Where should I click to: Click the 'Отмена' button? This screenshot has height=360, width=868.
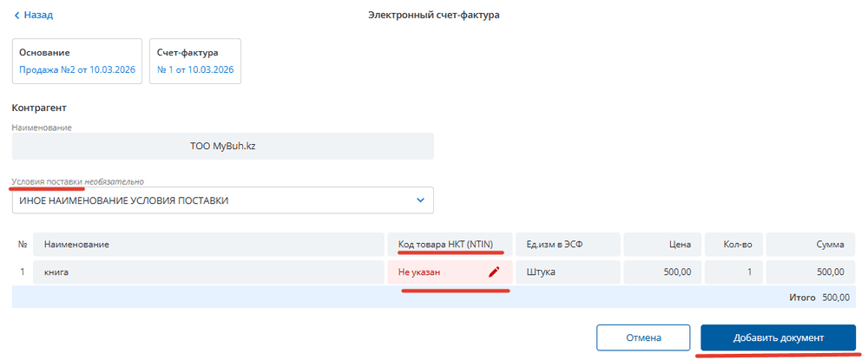643,337
